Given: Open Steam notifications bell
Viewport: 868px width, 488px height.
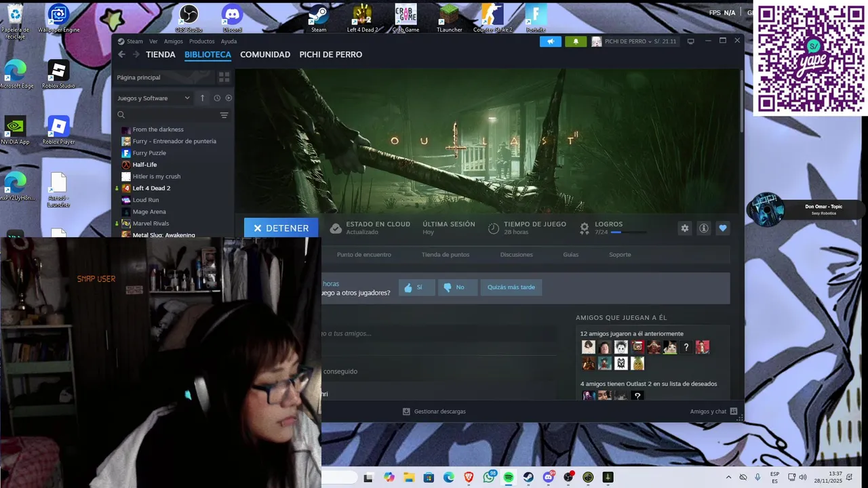Looking at the screenshot, I should 576,41.
